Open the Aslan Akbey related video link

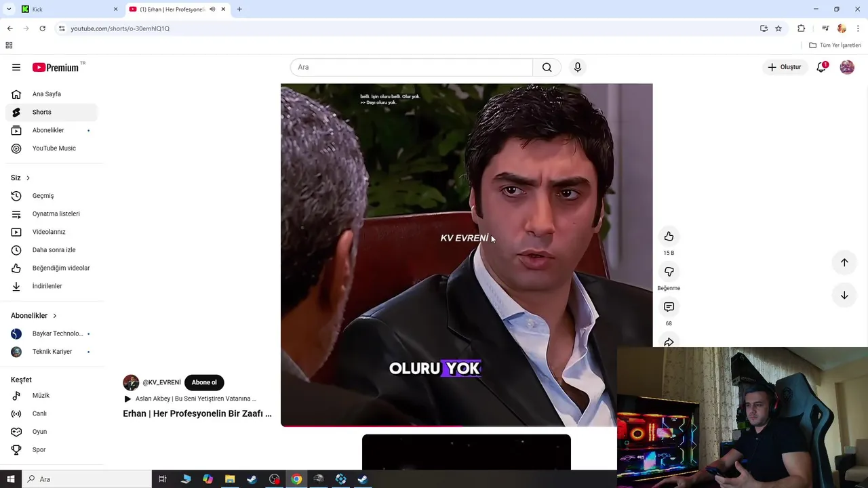pyautogui.click(x=191, y=399)
